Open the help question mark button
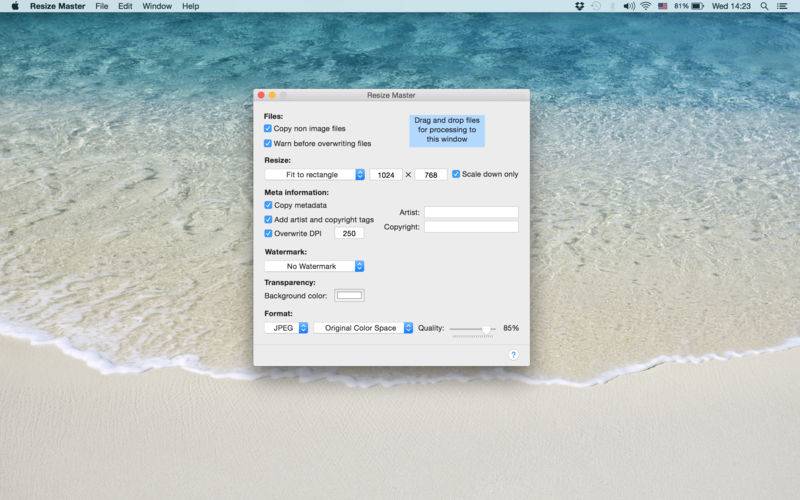800x500 pixels. [513, 355]
